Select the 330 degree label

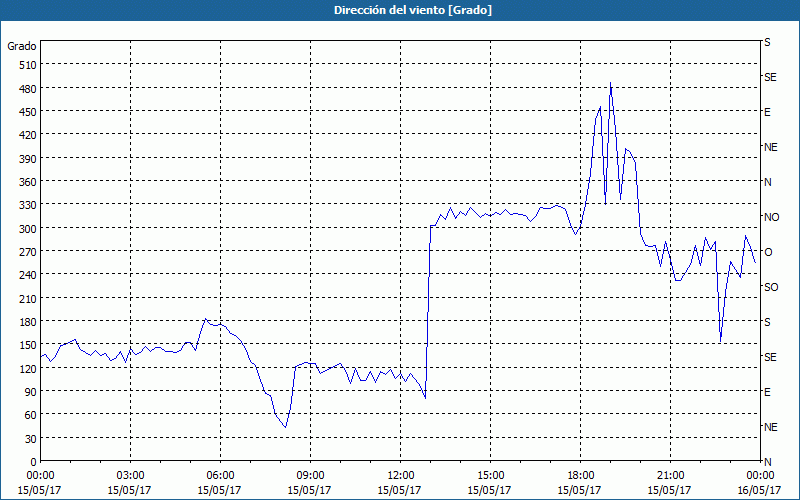point(28,205)
